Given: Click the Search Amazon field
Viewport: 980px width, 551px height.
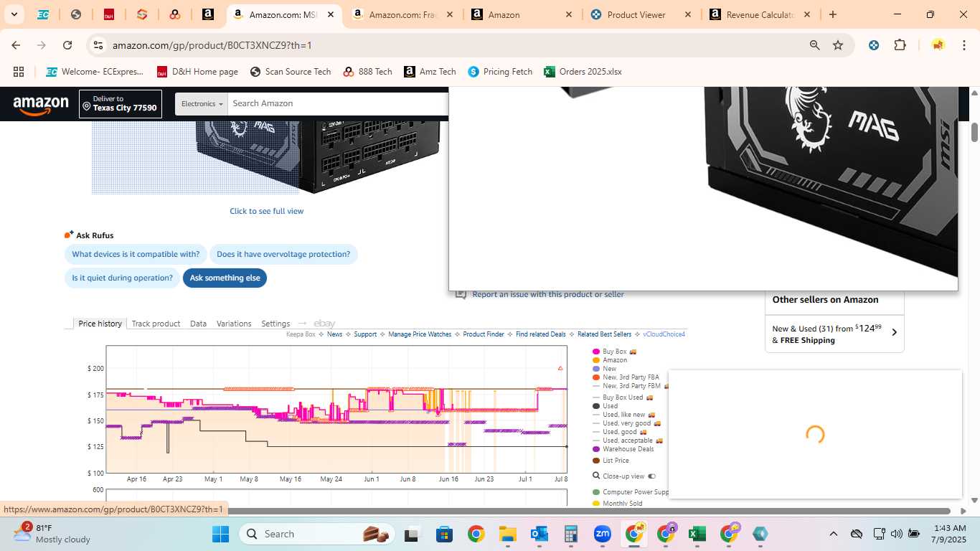Looking at the screenshot, I should [x=337, y=104].
